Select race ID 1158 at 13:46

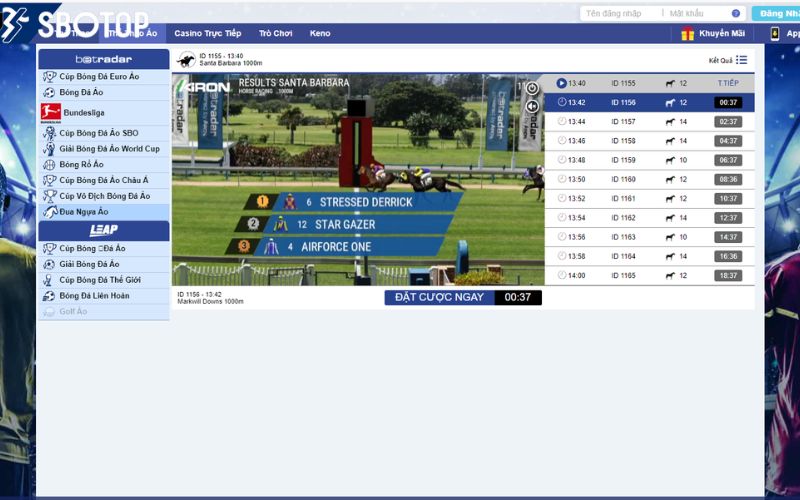(649, 141)
